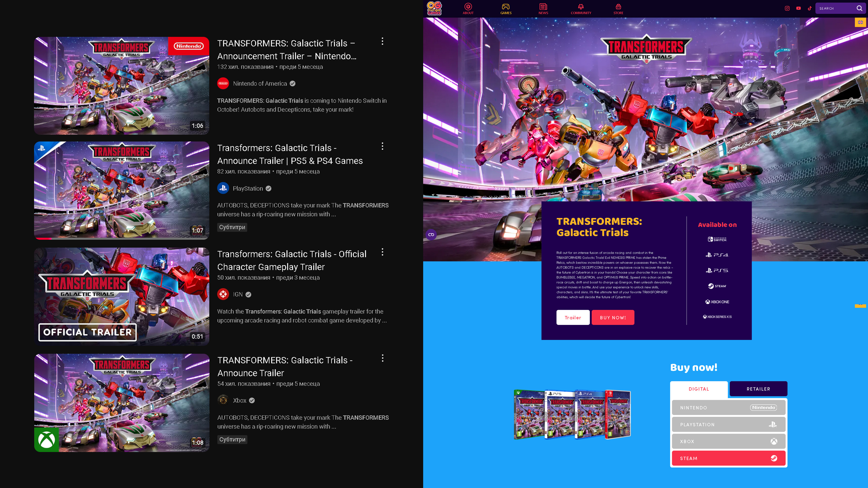The height and width of the screenshot is (488, 868).
Task: Open the NEWS nav icon
Action: 543,9
